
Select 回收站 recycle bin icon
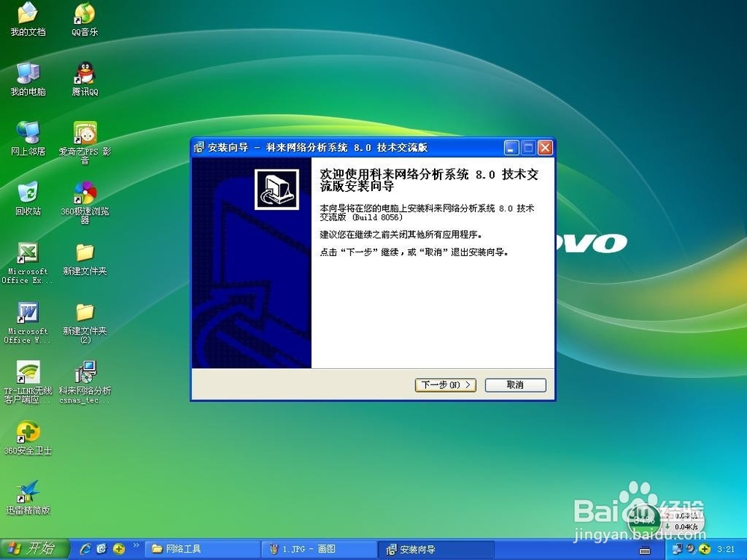[28, 199]
